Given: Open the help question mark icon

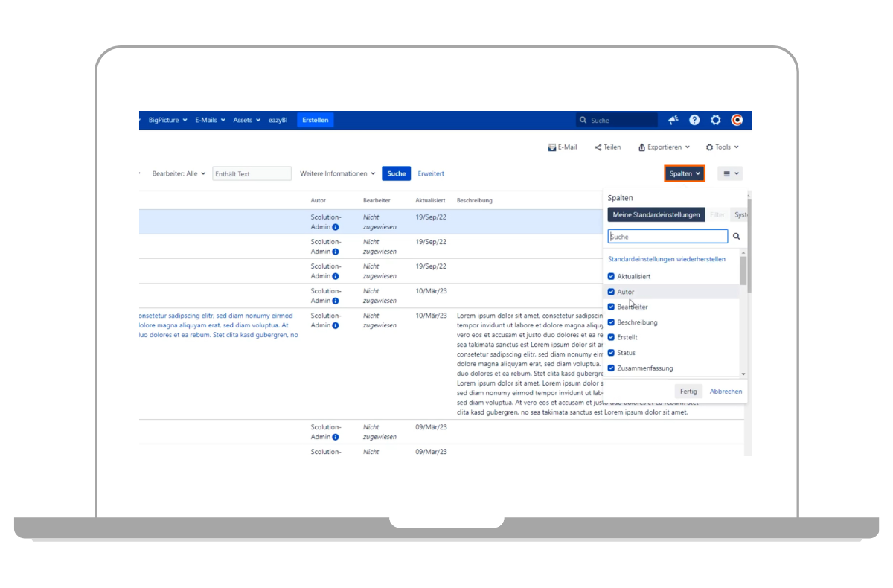Looking at the screenshot, I should coord(694,120).
